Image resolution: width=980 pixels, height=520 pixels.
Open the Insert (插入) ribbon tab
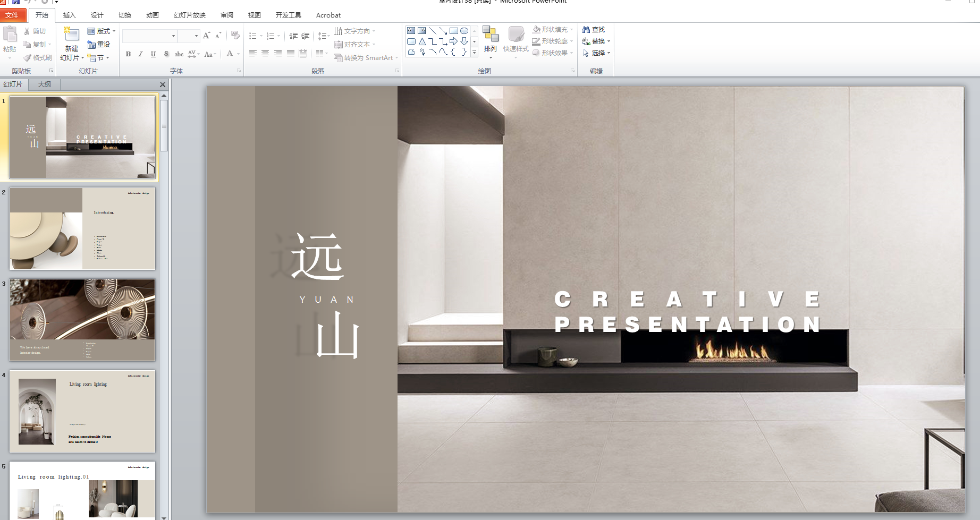tap(69, 15)
